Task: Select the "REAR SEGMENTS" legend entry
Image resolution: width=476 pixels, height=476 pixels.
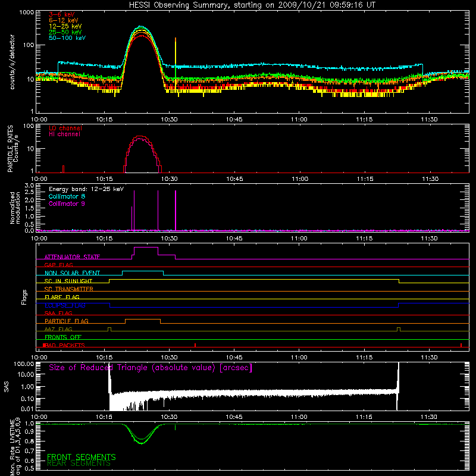Action: (x=79, y=464)
